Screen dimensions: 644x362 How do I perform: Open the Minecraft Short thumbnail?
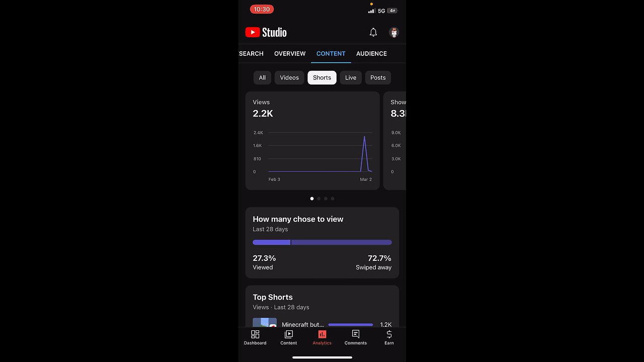pos(265,322)
